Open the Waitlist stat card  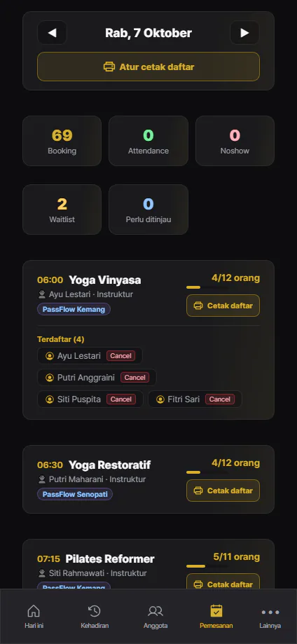pos(62,210)
